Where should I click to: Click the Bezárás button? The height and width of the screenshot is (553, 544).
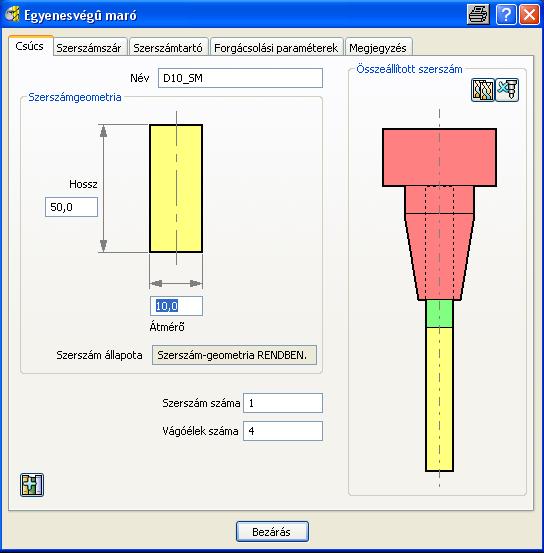[x=272, y=531]
